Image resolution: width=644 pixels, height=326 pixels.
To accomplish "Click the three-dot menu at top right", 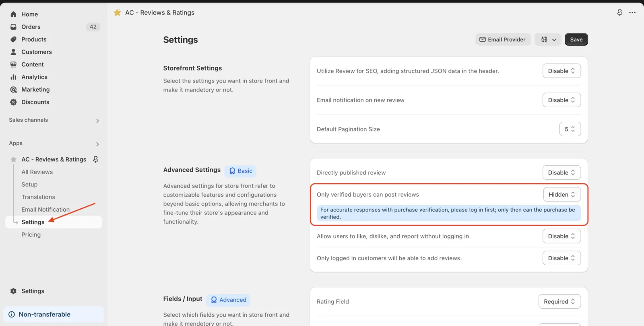I will 632,12.
